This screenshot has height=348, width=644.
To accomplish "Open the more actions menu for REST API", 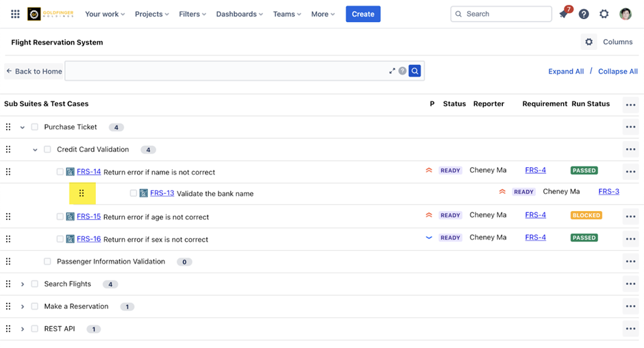I will pyautogui.click(x=630, y=329).
